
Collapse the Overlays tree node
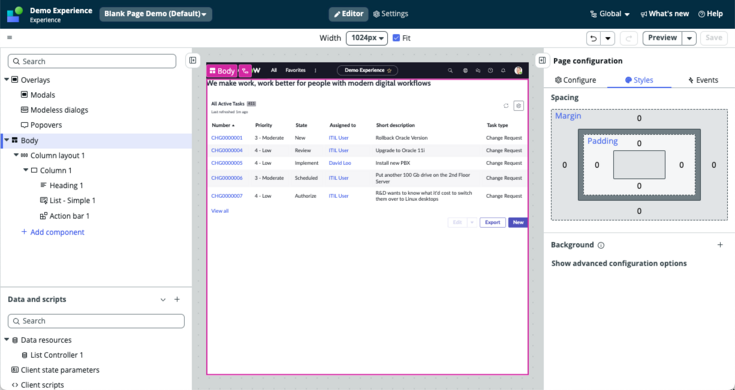(x=7, y=80)
